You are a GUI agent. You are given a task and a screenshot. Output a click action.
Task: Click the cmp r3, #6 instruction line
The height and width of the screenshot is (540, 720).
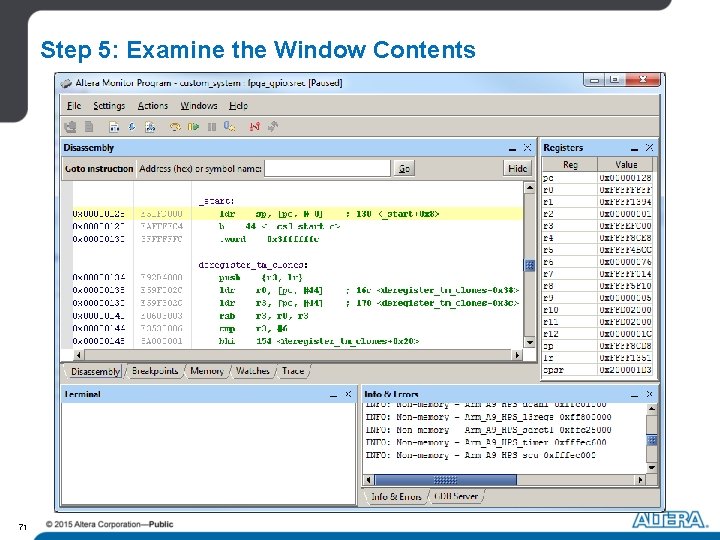[297, 328]
